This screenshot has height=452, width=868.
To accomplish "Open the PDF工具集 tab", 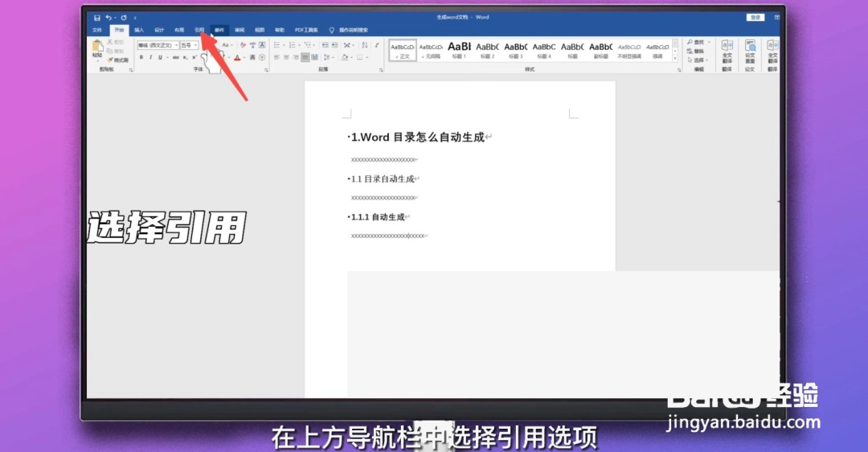I will click(306, 30).
